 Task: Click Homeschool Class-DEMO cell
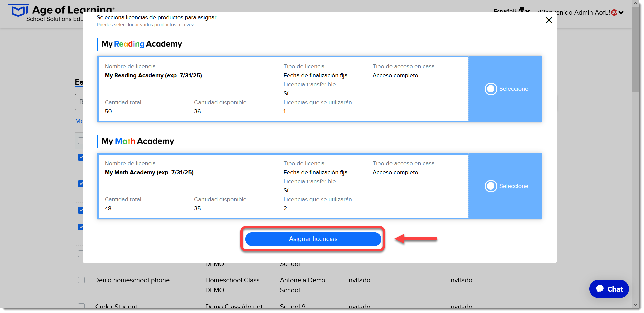[233, 285]
